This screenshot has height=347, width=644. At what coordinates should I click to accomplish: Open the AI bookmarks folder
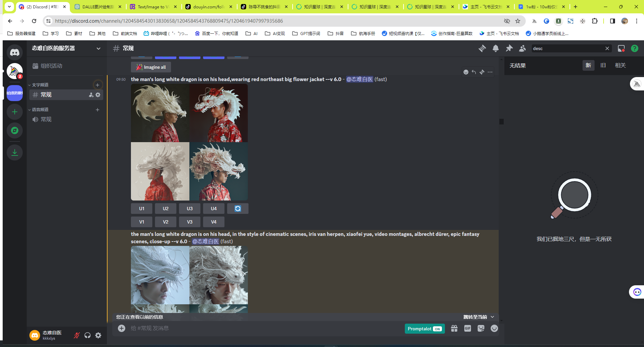(x=252, y=33)
